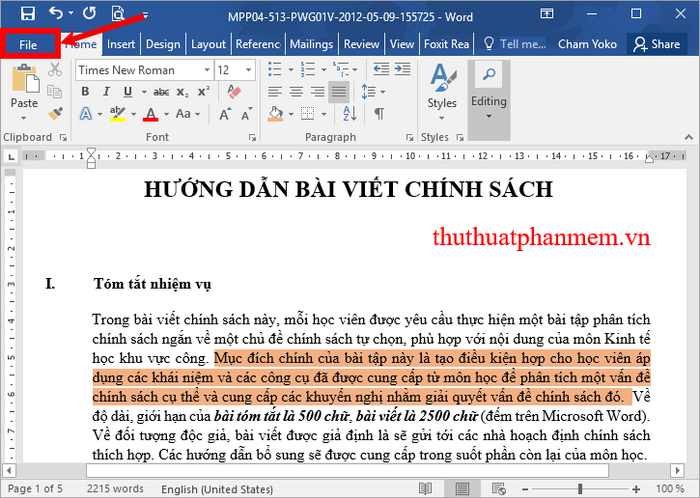The width and height of the screenshot is (700, 498).
Task: Cut selection with the scissors icon
Action: (x=55, y=70)
